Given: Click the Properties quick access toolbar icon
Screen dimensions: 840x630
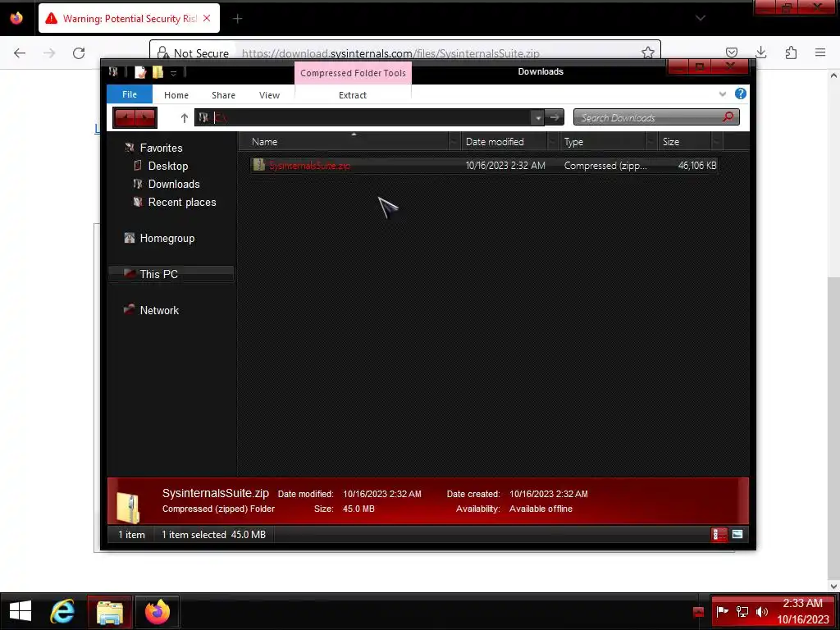Looking at the screenshot, I should coord(139,72).
